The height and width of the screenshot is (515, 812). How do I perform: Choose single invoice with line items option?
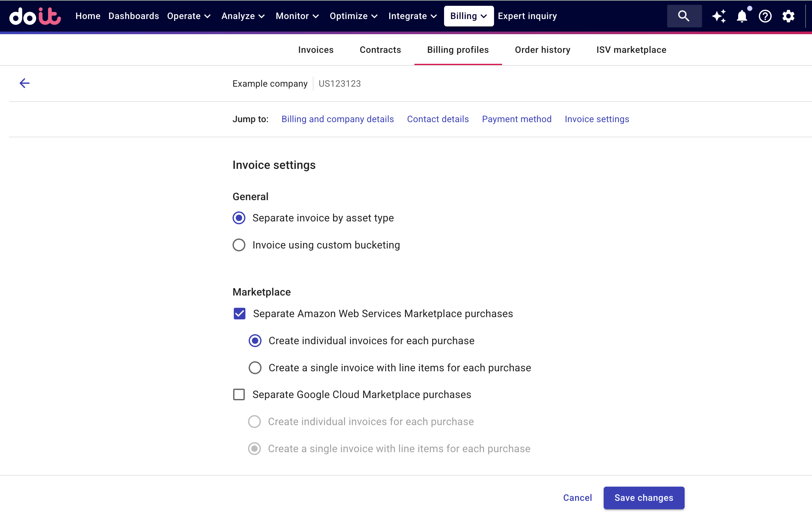pyautogui.click(x=255, y=367)
